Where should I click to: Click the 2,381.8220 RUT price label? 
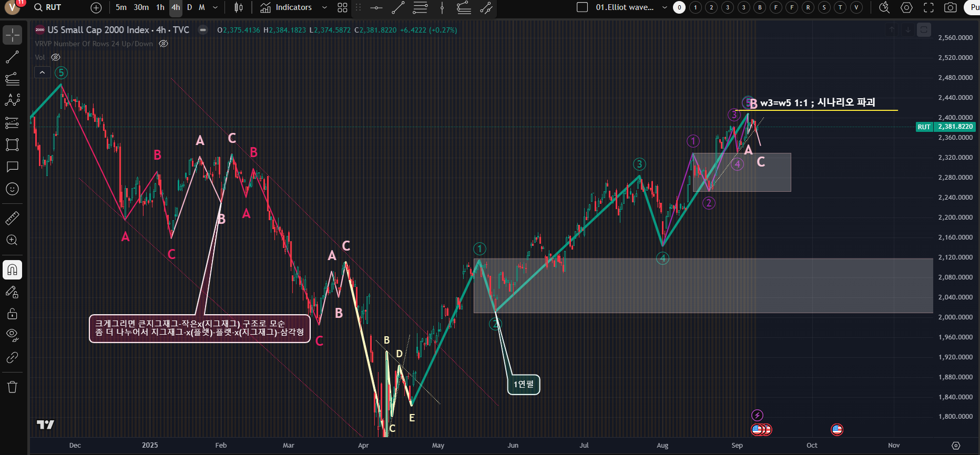tap(955, 127)
